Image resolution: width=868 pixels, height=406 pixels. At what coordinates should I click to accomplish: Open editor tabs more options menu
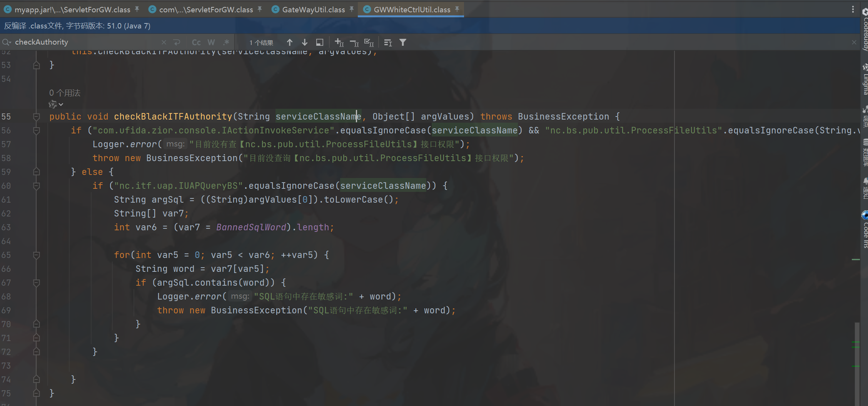pos(853,10)
